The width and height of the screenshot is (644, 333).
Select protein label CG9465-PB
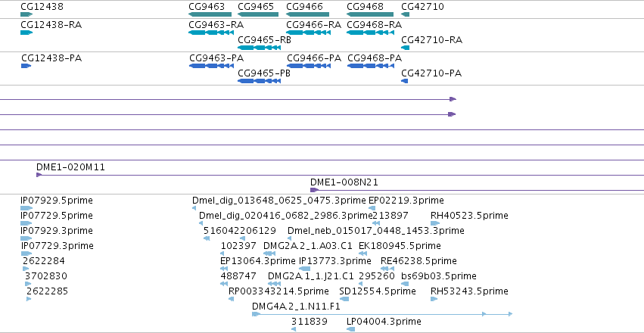(x=264, y=73)
